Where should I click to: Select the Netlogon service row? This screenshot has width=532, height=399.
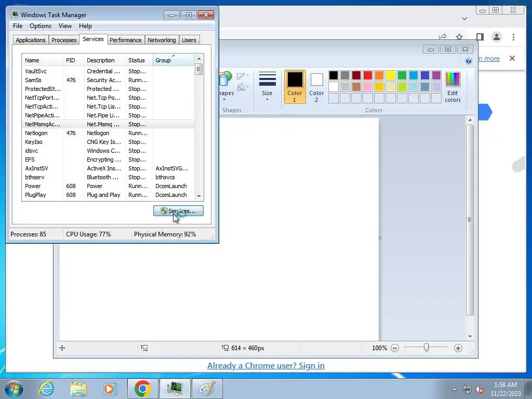pos(108,133)
